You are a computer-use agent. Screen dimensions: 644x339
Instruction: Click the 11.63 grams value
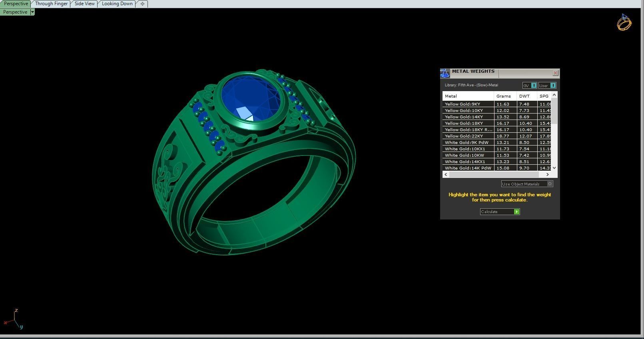(x=502, y=104)
